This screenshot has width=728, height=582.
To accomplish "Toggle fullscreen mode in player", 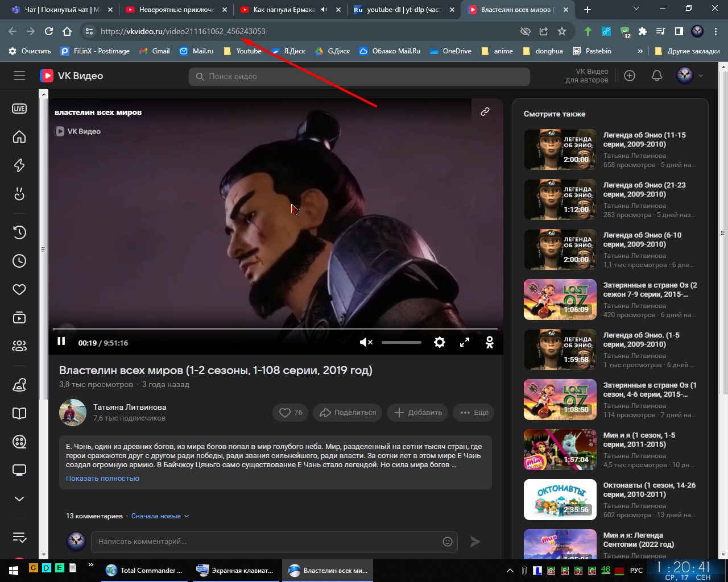I will click(x=465, y=342).
